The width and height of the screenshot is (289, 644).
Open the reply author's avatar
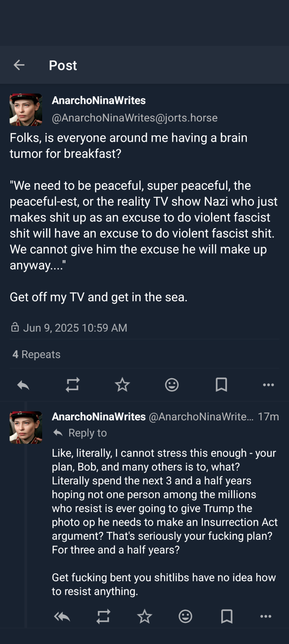26,427
